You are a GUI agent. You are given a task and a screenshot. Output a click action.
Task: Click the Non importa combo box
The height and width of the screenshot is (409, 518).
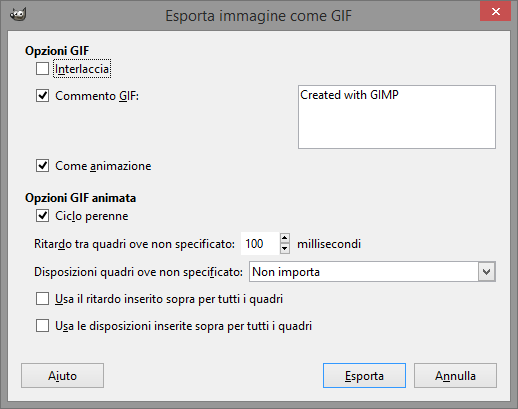(372, 272)
